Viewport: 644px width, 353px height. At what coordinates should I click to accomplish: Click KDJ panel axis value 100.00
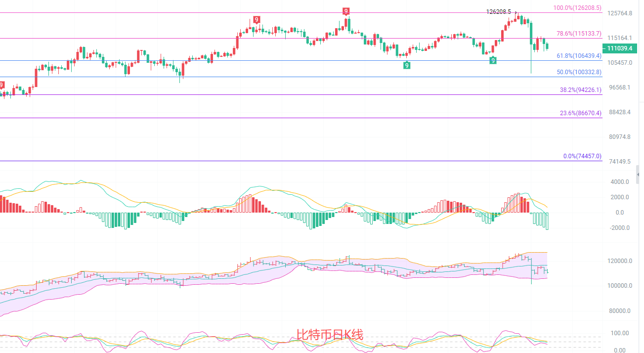click(x=619, y=333)
